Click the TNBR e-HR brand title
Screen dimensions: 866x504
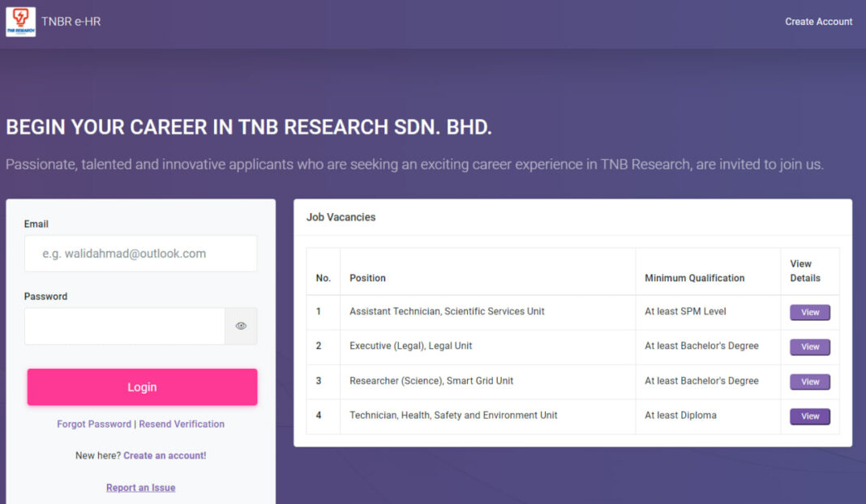click(x=71, y=22)
